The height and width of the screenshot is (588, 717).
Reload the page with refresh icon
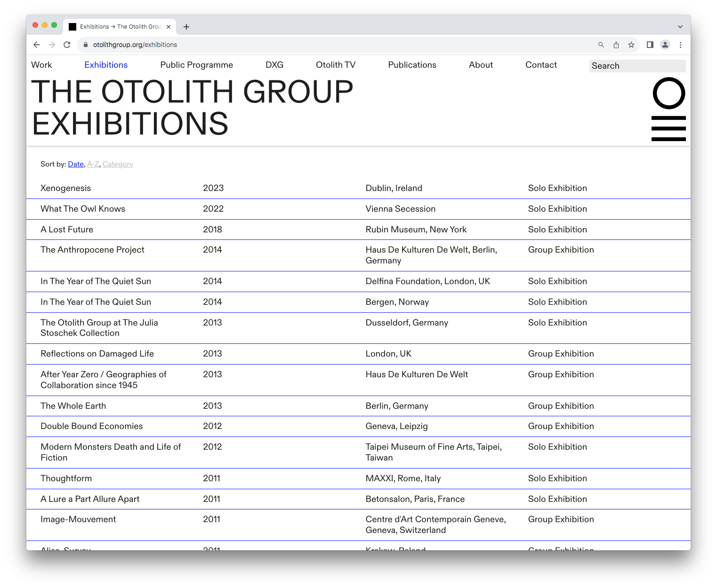point(67,45)
